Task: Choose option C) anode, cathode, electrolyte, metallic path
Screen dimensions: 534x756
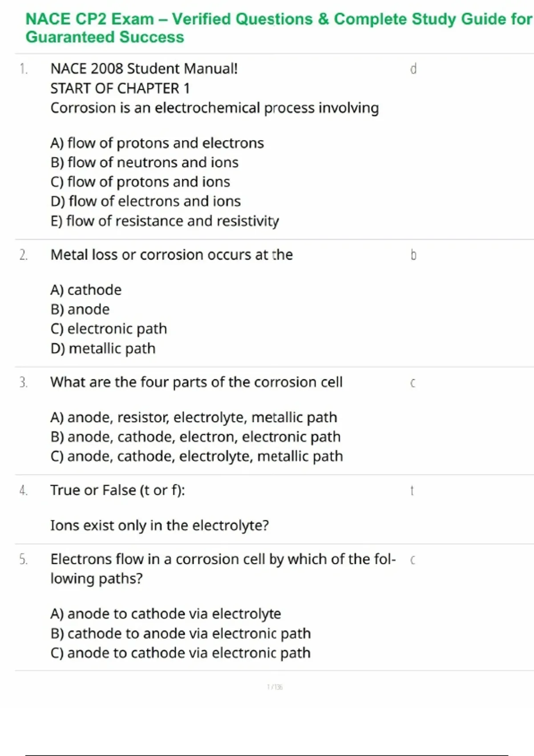Action: pyautogui.click(x=197, y=456)
